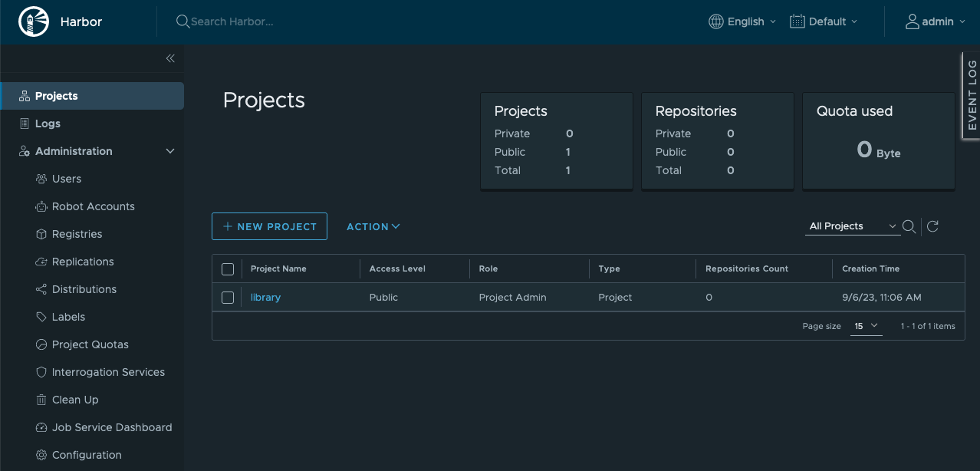
Task: Click the plus icon on New Project
Action: point(228,226)
